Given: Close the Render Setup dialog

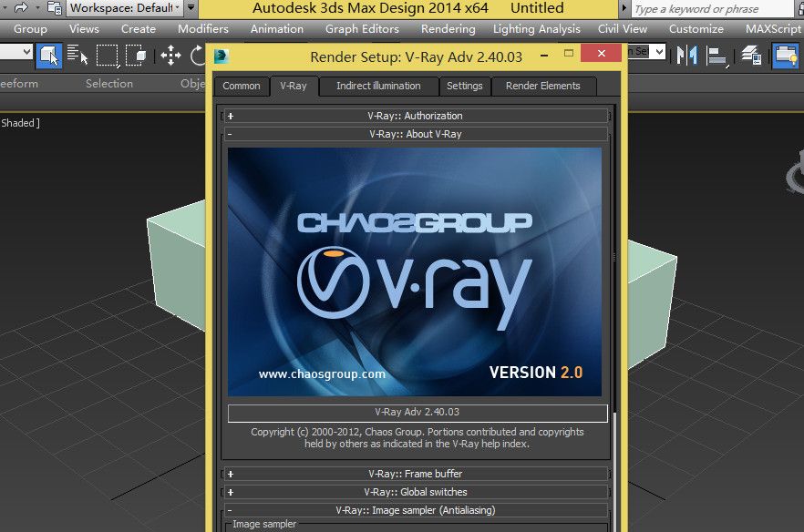Looking at the screenshot, I should [x=602, y=54].
